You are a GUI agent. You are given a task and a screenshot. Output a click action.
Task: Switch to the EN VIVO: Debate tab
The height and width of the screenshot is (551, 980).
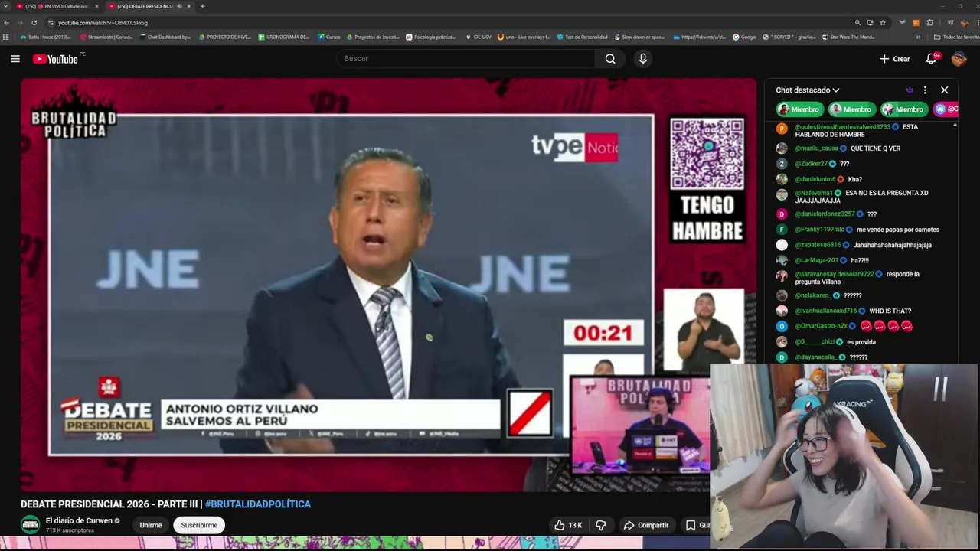pos(57,6)
